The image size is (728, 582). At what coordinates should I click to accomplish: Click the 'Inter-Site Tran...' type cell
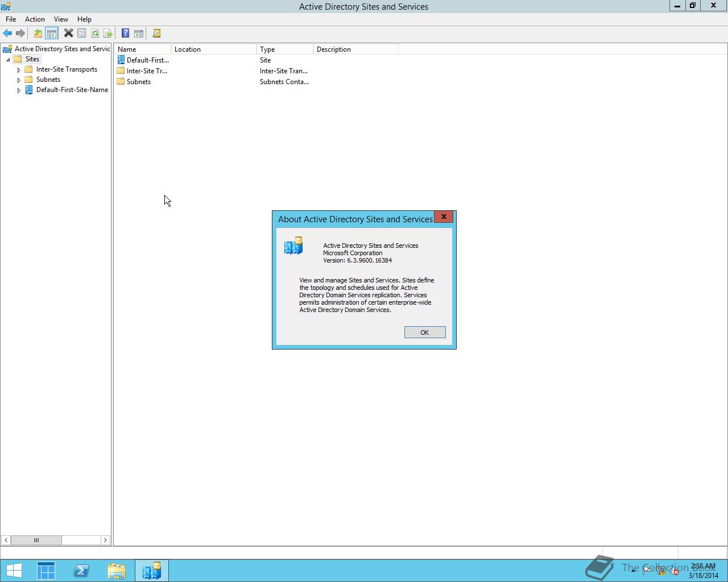point(284,71)
